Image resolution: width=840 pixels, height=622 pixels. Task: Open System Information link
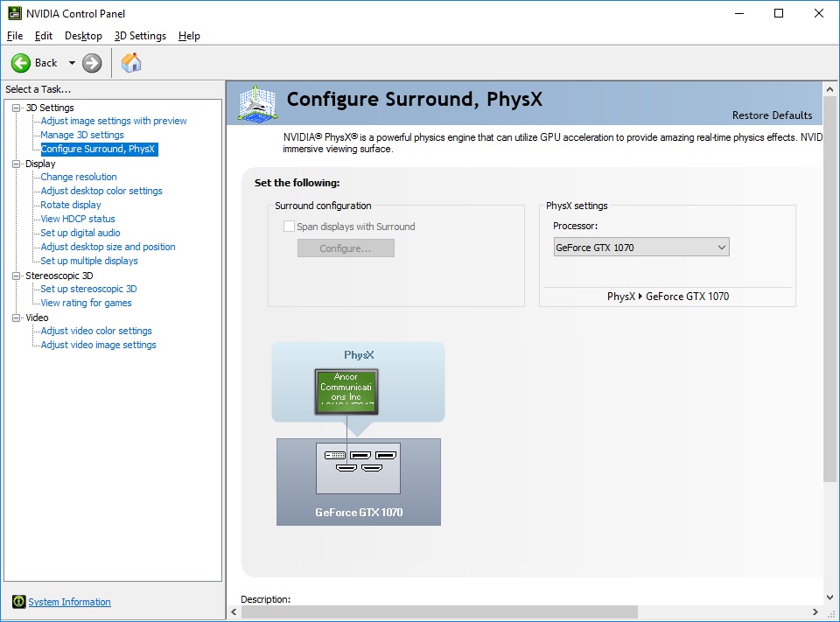click(69, 602)
